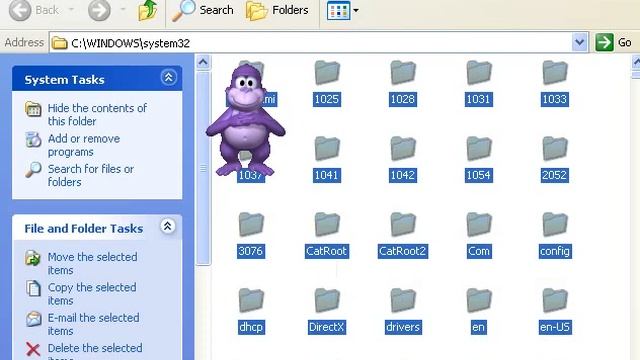Click Hide the contents of this folder
640x360 pixels.
point(97,115)
